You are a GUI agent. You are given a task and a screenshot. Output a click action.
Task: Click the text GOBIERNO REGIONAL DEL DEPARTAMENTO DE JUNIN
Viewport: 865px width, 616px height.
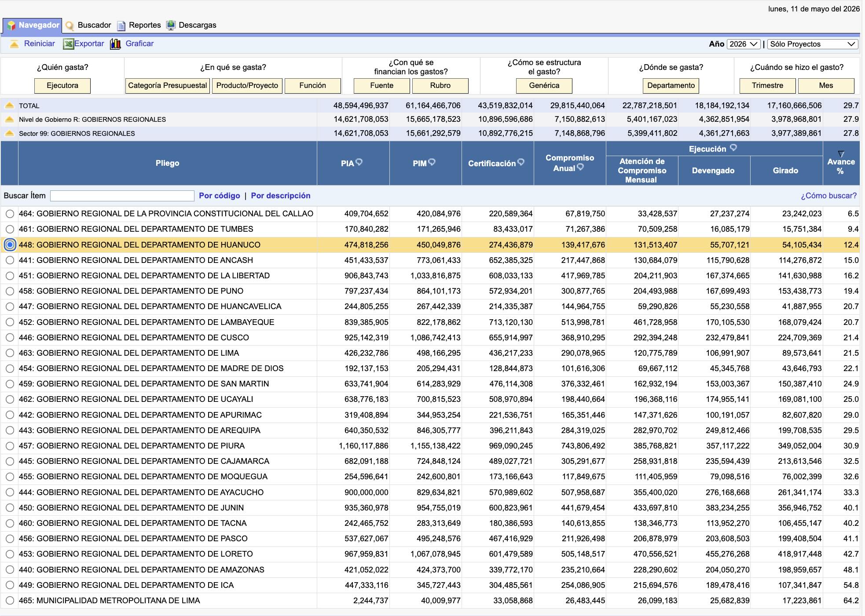tap(140, 508)
